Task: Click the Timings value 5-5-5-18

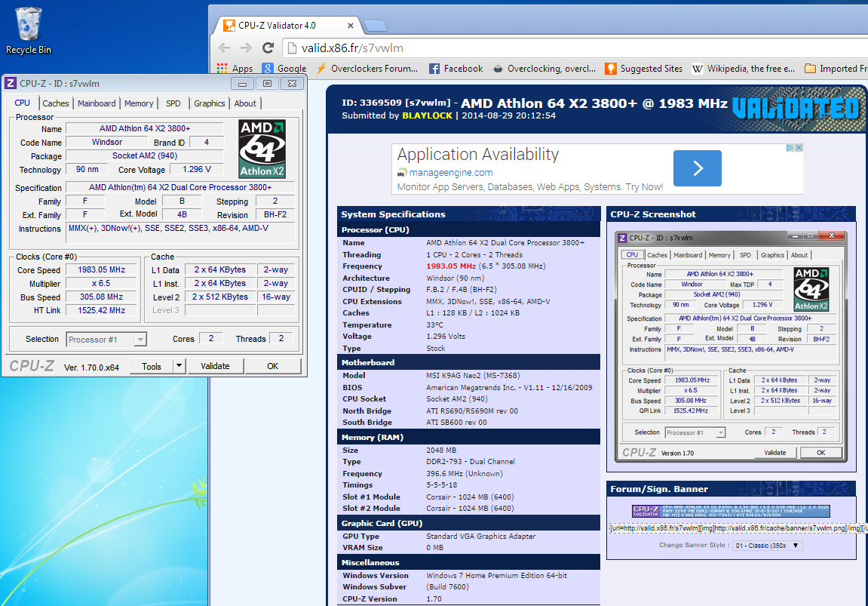Action: pyautogui.click(x=442, y=484)
